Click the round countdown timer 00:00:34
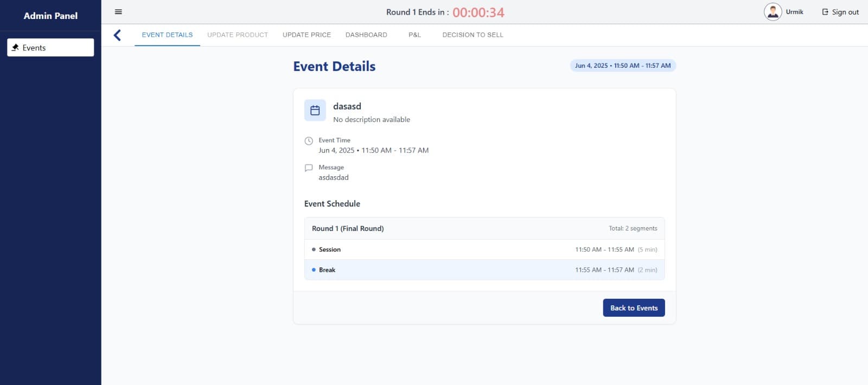Viewport: 868px width, 385px height. coord(478,12)
